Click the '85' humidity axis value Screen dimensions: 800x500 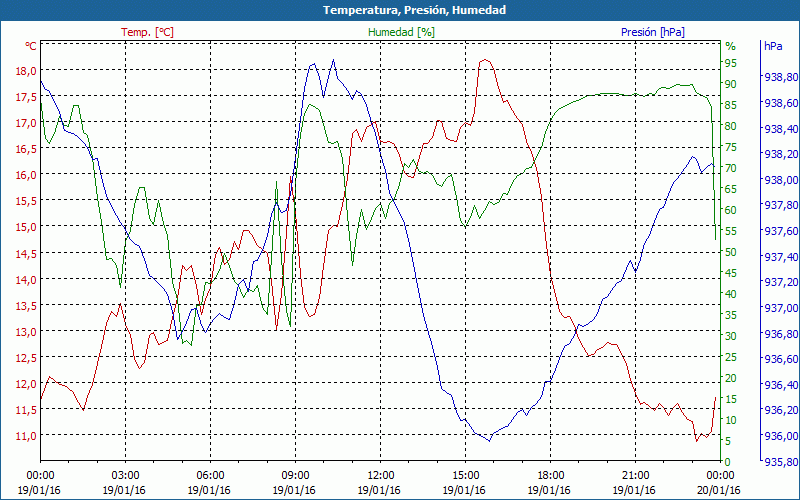[x=731, y=105]
